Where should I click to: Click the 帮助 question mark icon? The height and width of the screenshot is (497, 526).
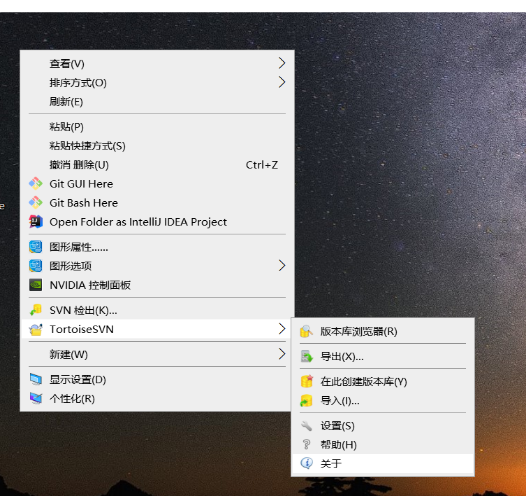tap(306, 445)
